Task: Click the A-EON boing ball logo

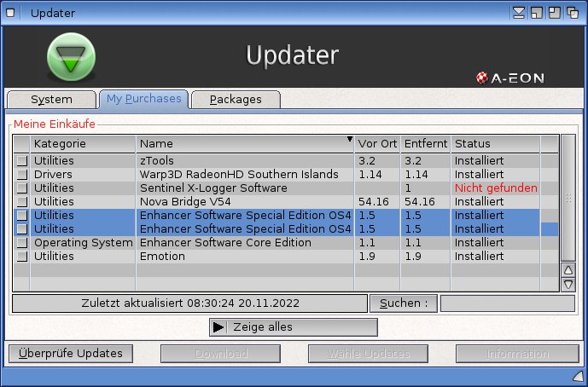Action: pos(482,78)
